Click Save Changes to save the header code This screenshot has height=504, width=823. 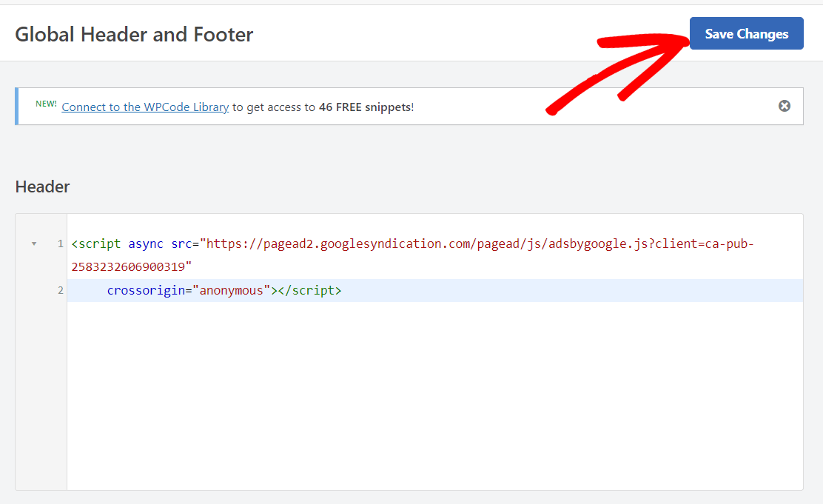745,33
